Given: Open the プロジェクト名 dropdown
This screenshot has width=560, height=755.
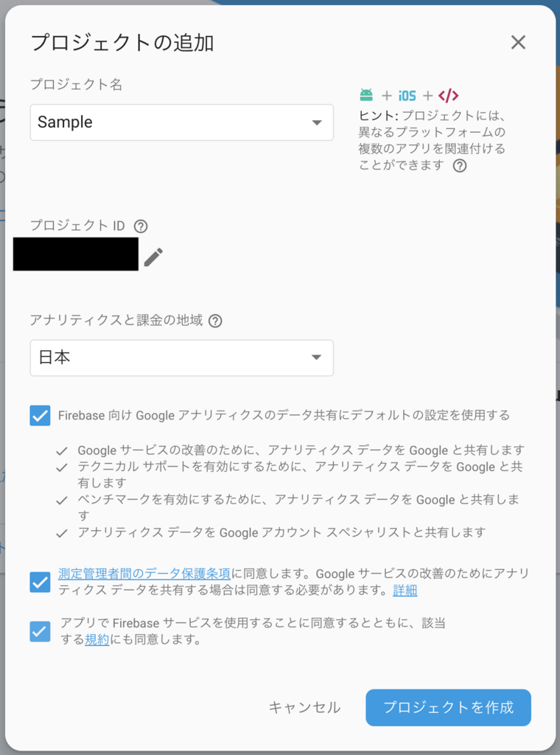Looking at the screenshot, I should [317, 122].
